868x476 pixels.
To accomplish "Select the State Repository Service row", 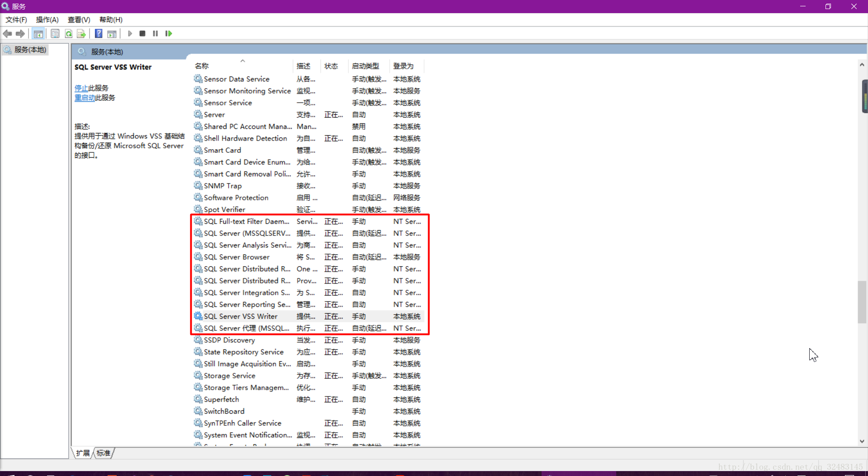I will click(x=309, y=352).
